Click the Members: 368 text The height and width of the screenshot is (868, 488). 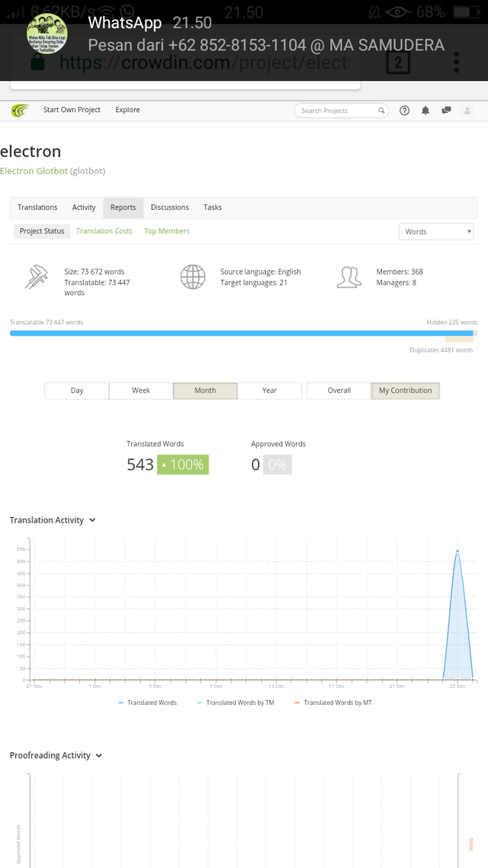coord(400,272)
